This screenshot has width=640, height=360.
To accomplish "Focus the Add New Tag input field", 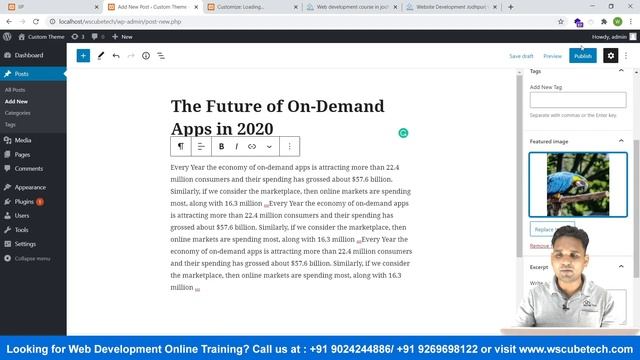I will (x=578, y=100).
